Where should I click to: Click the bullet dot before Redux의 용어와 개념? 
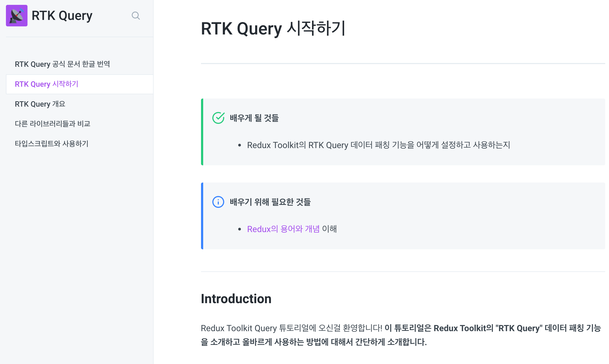pos(240,229)
